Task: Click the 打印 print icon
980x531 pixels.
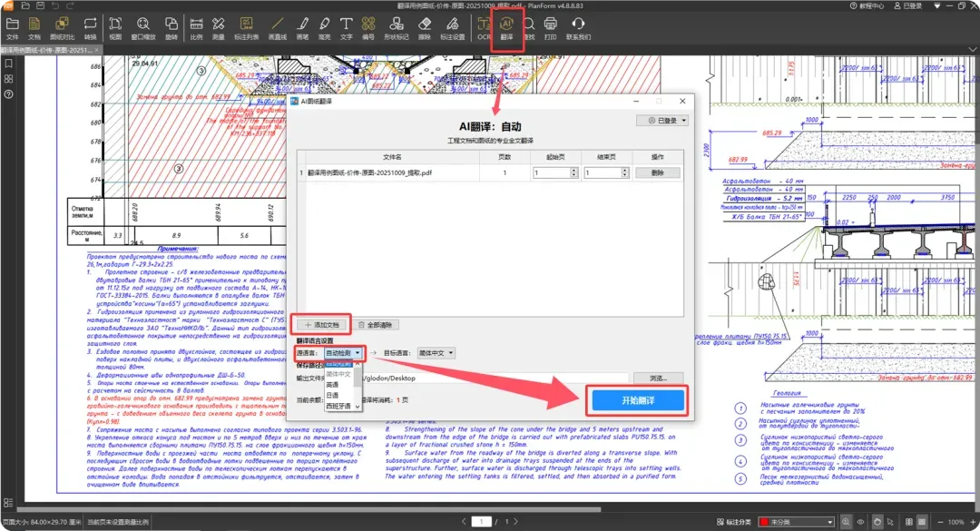Action: [x=550, y=28]
